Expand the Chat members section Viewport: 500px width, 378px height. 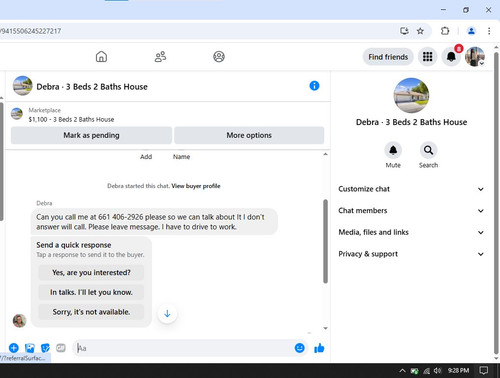(x=411, y=211)
